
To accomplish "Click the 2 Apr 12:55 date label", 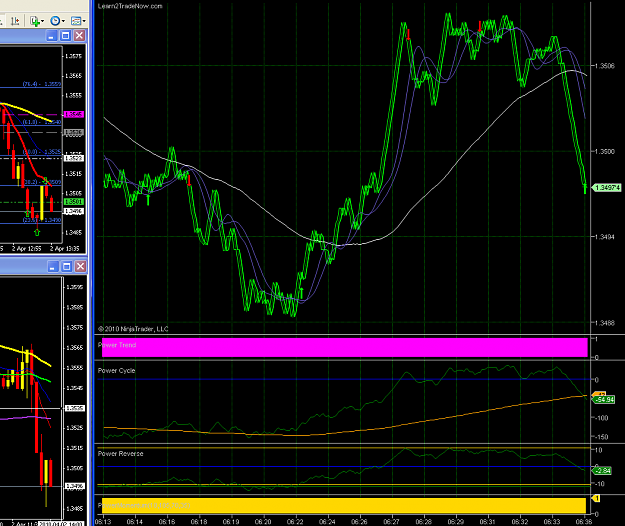I will tap(26, 248).
